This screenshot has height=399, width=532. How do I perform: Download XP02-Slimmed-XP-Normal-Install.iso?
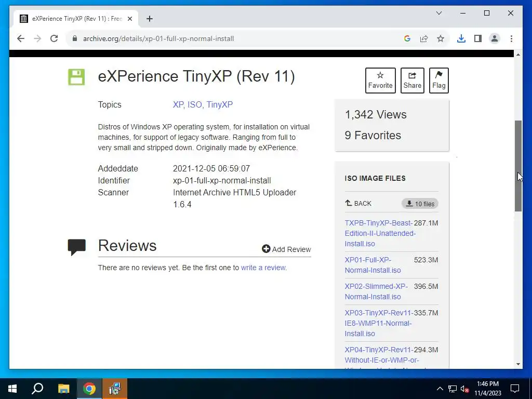(376, 291)
